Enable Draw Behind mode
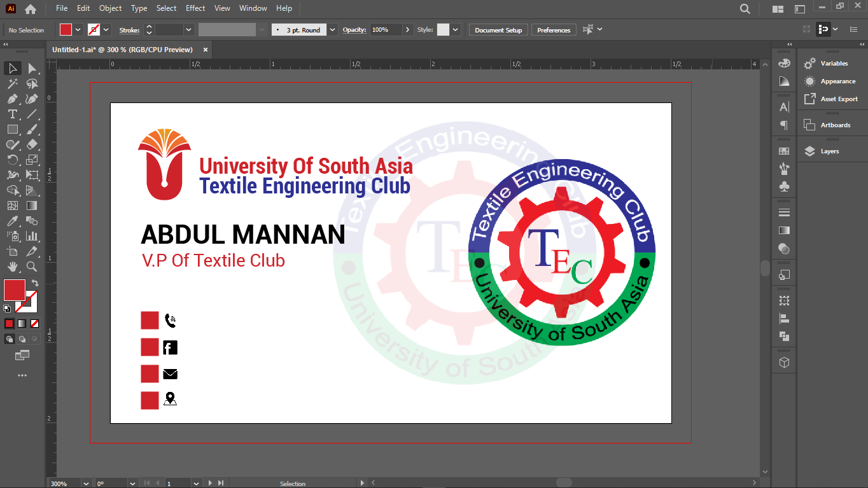868x488 pixels. 22,339
